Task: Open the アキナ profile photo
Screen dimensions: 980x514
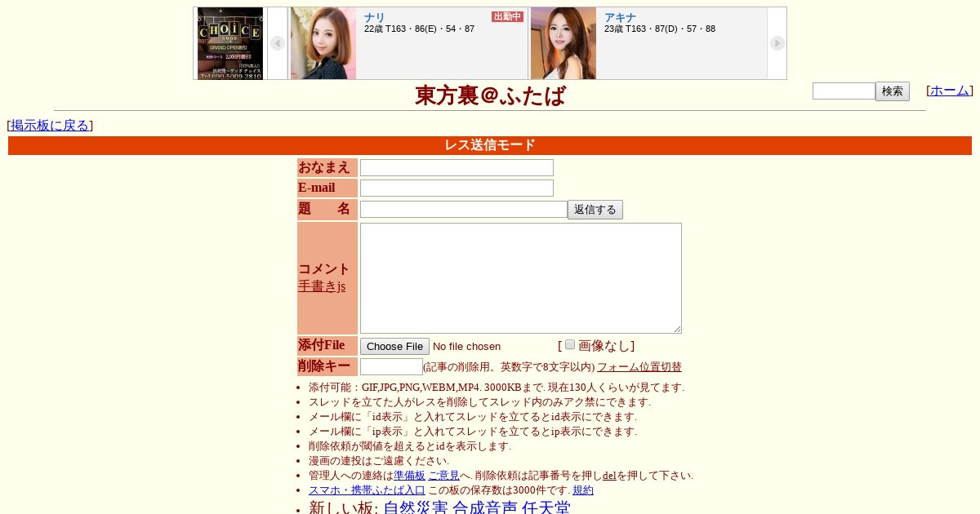Action: [x=563, y=43]
